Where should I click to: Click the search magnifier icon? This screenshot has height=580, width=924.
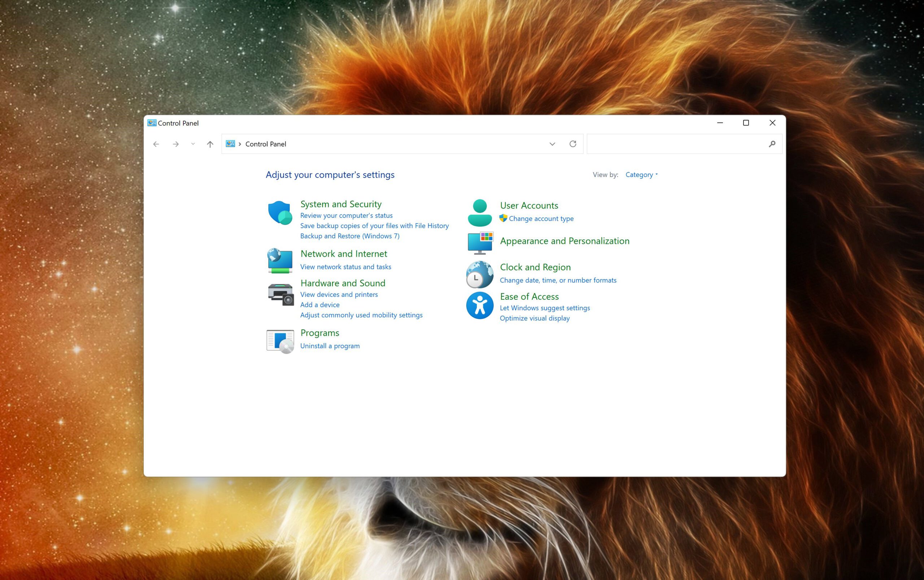point(772,144)
